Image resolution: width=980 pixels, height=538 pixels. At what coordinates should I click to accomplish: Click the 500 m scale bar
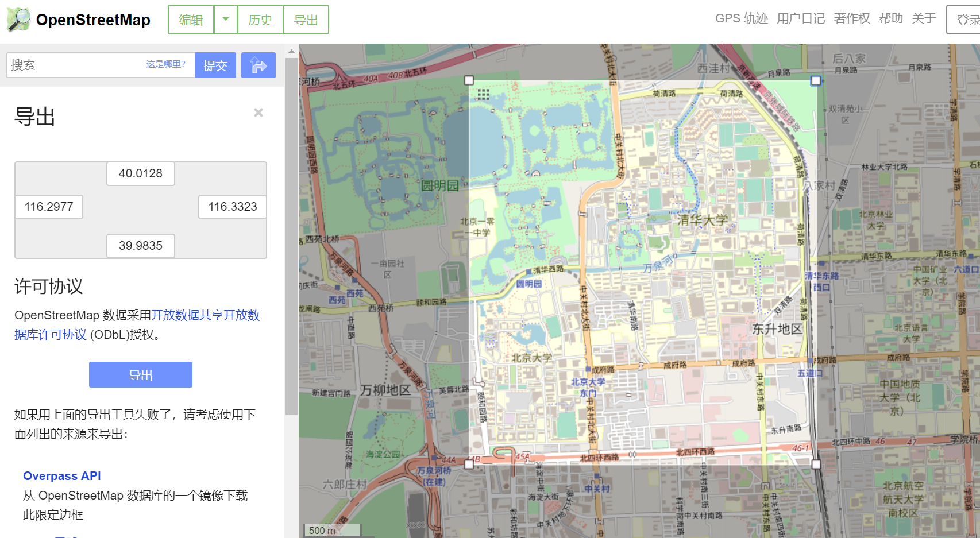pos(332,530)
